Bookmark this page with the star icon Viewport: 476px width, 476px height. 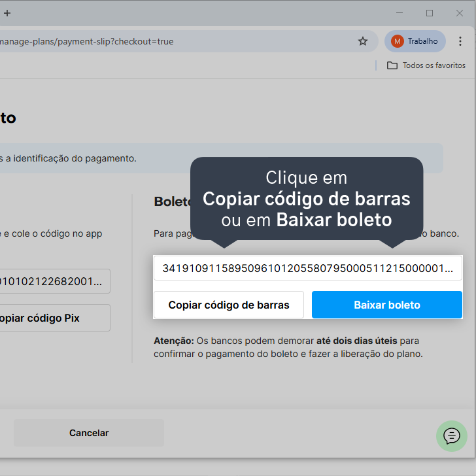tap(362, 41)
